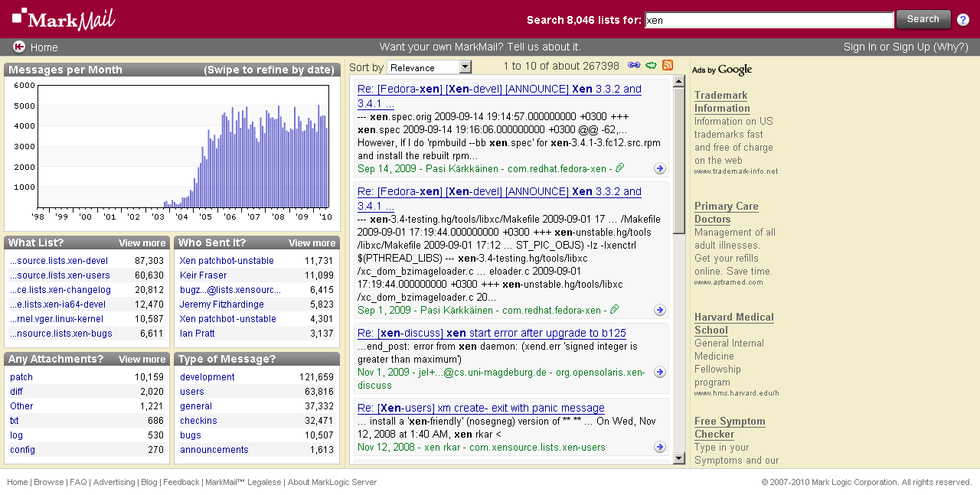Filter by development message type
Image resolution: width=980 pixels, height=495 pixels.
pyautogui.click(x=207, y=377)
